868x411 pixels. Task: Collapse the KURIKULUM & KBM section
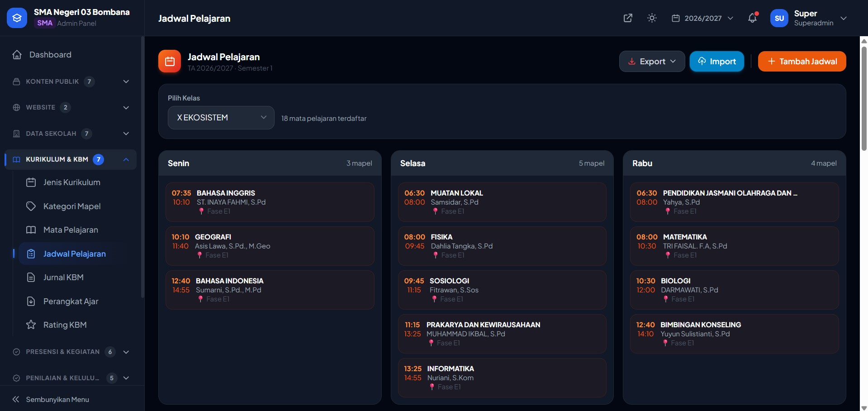(71, 159)
